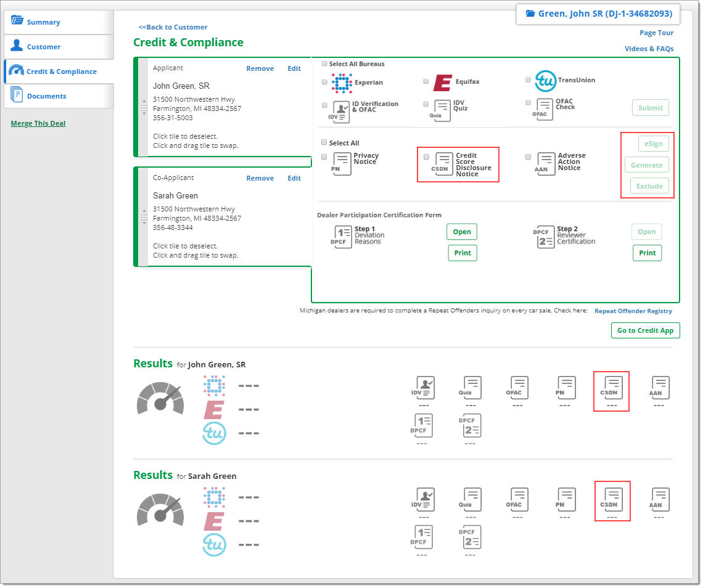Click Go to Credit App button

coord(645,330)
